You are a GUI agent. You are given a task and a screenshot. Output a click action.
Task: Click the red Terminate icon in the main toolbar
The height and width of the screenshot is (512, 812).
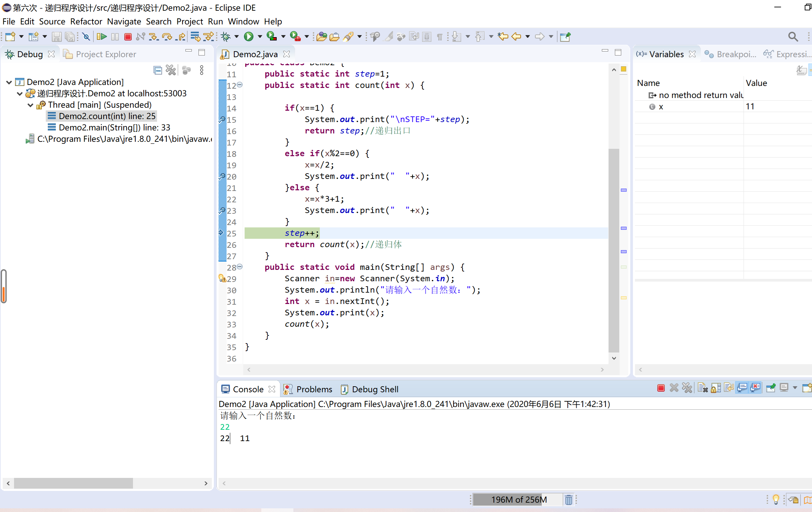tap(127, 36)
